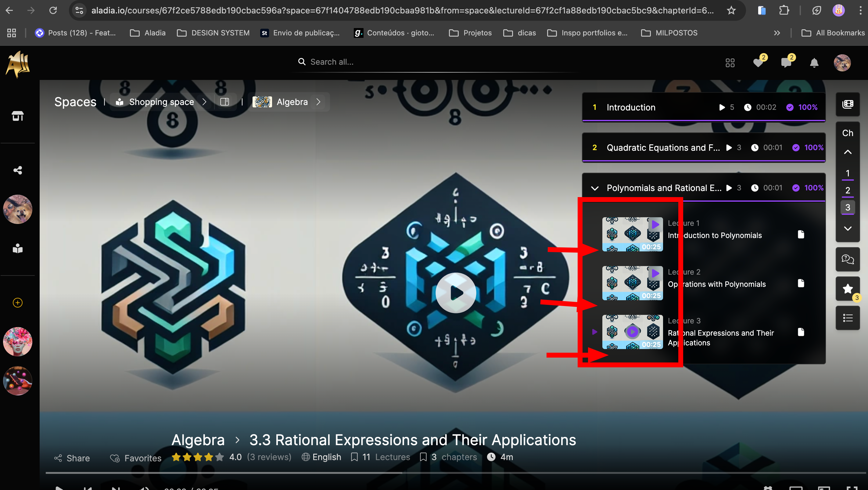Expand the Introduction chapter row

click(x=704, y=107)
